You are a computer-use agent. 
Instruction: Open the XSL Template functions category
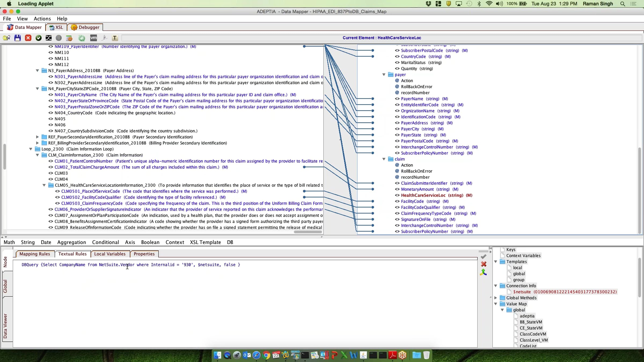pyautogui.click(x=206, y=242)
